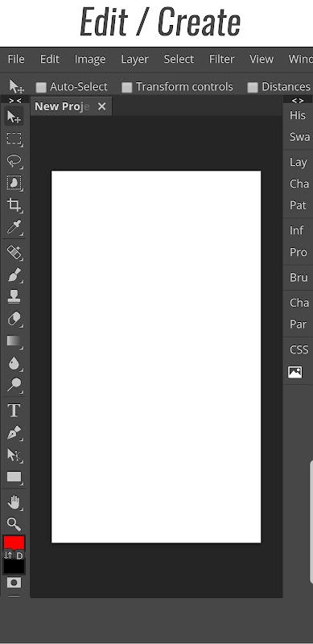Open the Info panel (Inf)
The image size is (313, 644).
point(297,230)
